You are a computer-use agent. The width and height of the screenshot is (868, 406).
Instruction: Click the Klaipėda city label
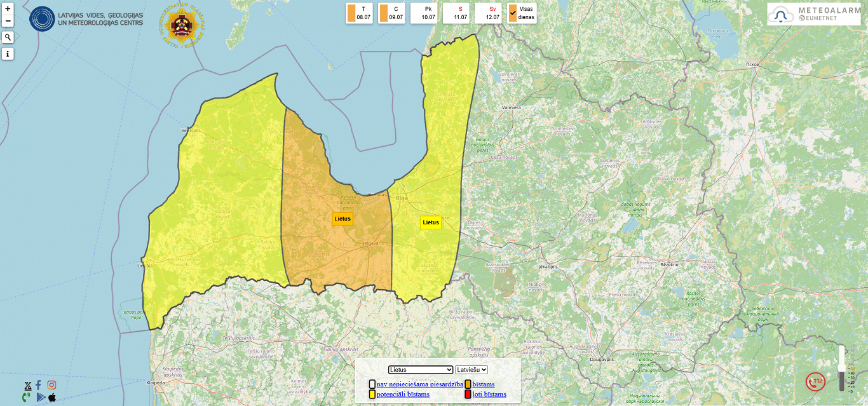click(155, 383)
